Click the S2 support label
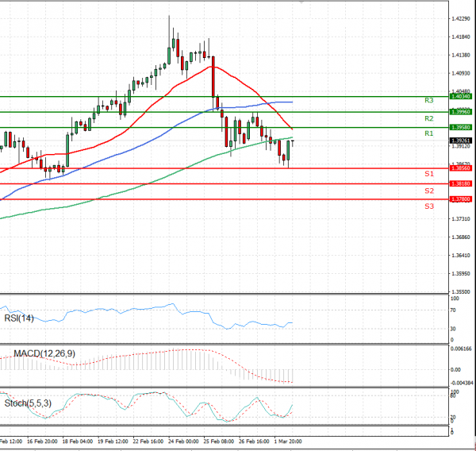476x451 pixels. [429, 191]
